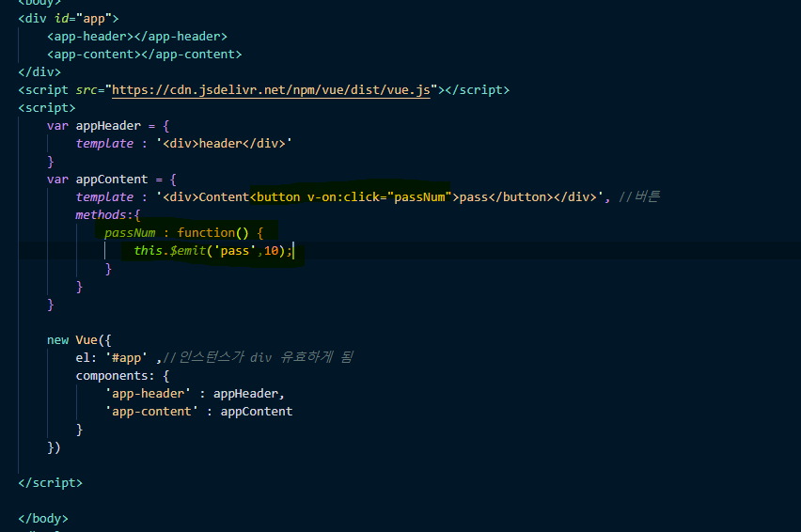Screen dimensions: 801x532
Task: Click the 'components: {' line
Action: (122, 376)
